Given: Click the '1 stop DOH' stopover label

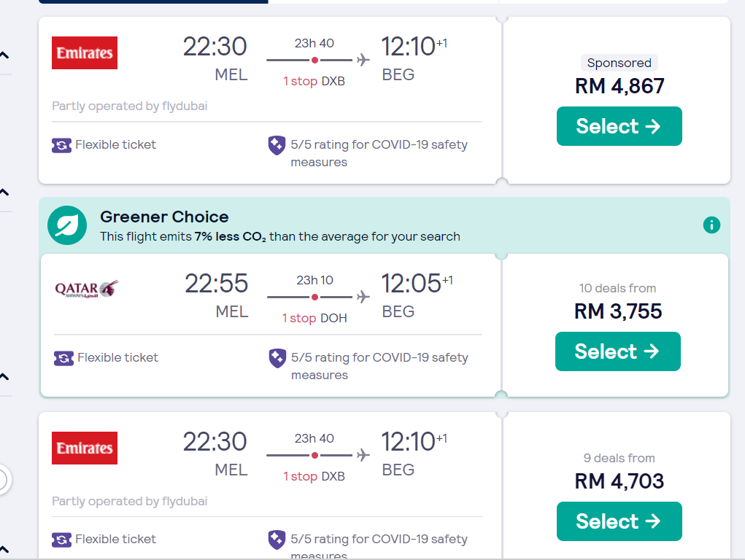Looking at the screenshot, I should click(x=314, y=318).
